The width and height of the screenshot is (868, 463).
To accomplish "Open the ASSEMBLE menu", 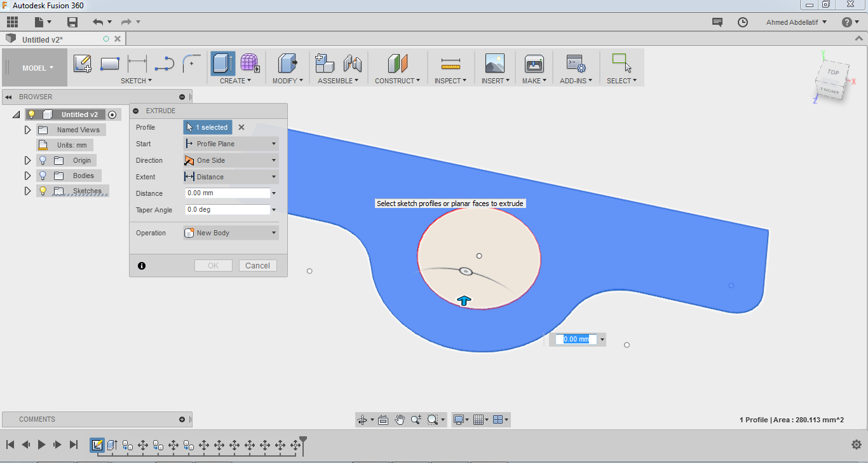I will (338, 81).
